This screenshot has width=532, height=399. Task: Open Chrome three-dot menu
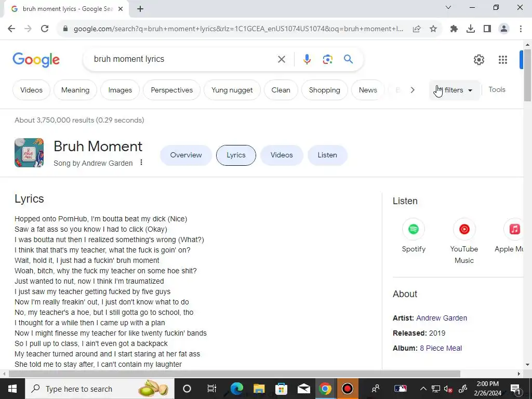point(521,29)
